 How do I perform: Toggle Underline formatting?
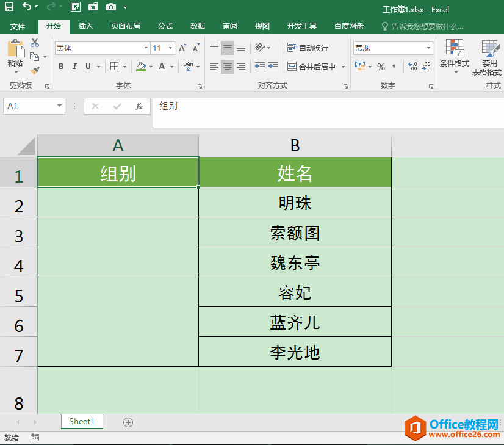coord(88,67)
